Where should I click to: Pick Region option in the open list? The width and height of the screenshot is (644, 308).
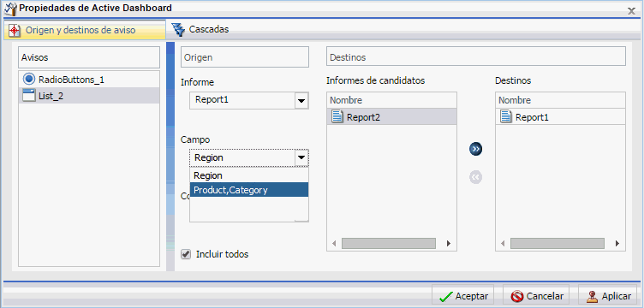pos(249,175)
